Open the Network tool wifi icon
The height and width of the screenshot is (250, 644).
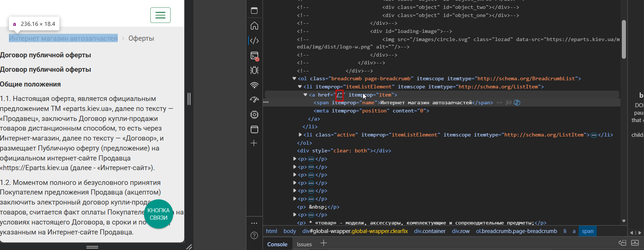point(254,85)
